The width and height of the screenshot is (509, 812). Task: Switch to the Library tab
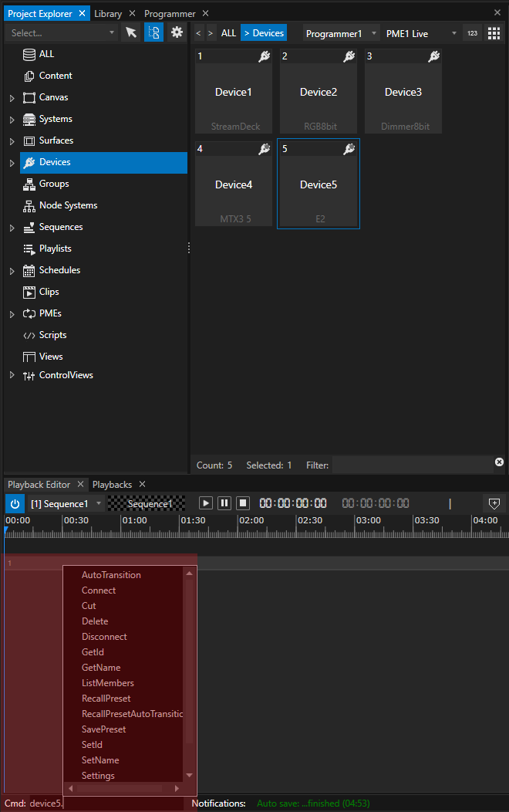108,13
